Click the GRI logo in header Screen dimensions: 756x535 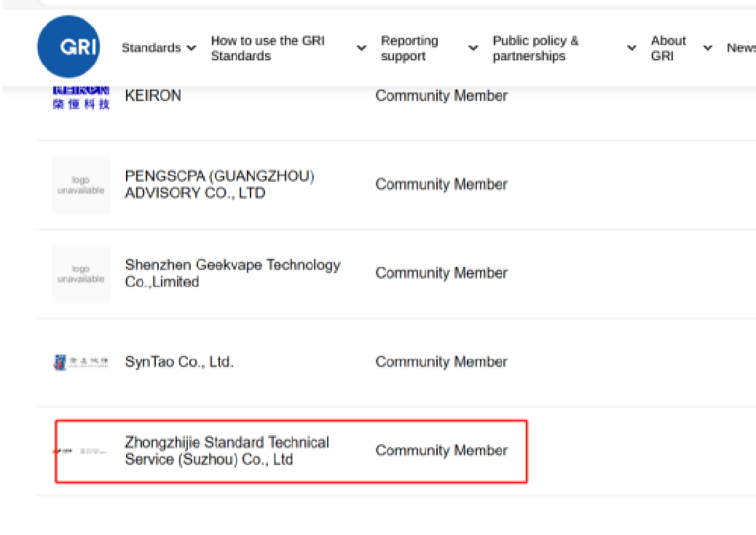68,47
